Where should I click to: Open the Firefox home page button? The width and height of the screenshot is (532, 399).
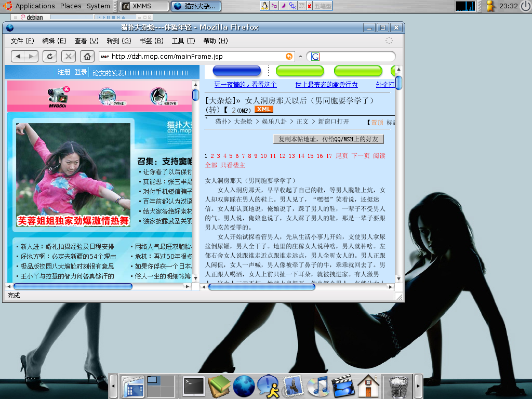87,56
